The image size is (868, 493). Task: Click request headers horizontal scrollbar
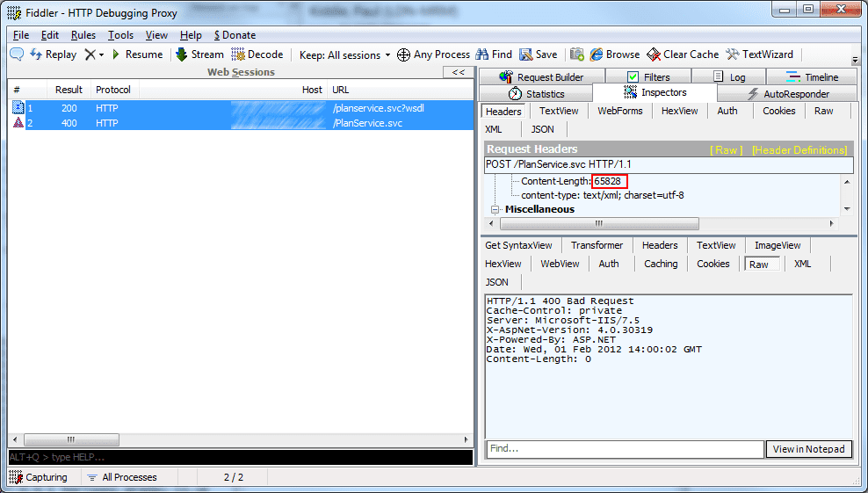[x=599, y=223]
